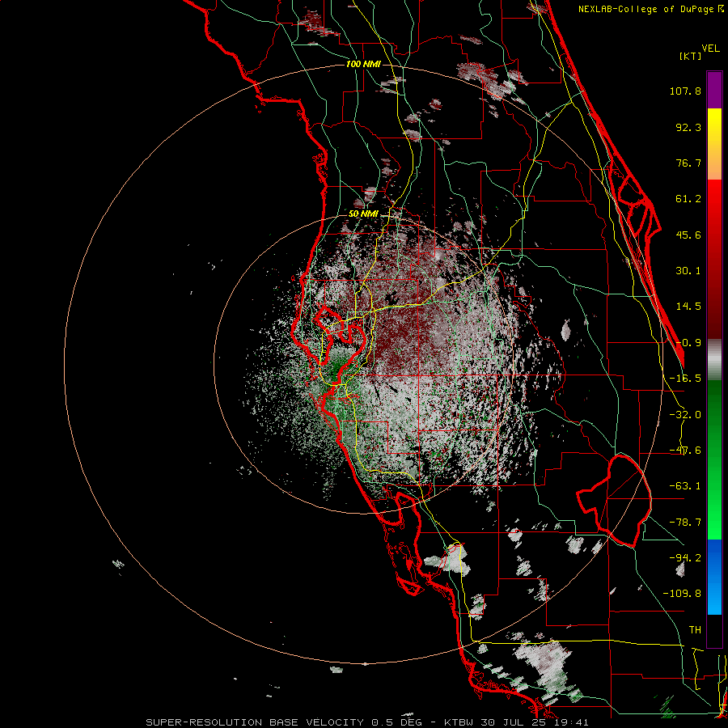Click the -47.6 velocity scale value
The width and height of the screenshot is (728, 728).
coord(685,451)
